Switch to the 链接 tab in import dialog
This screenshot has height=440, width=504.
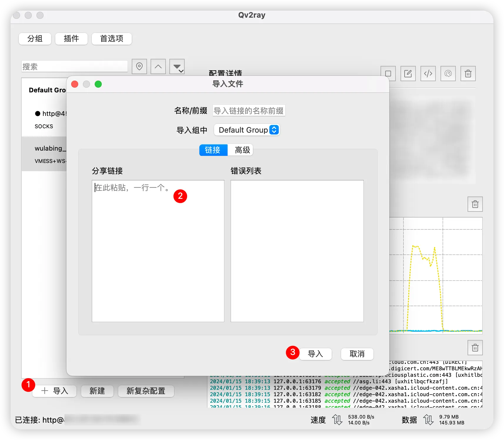point(213,150)
